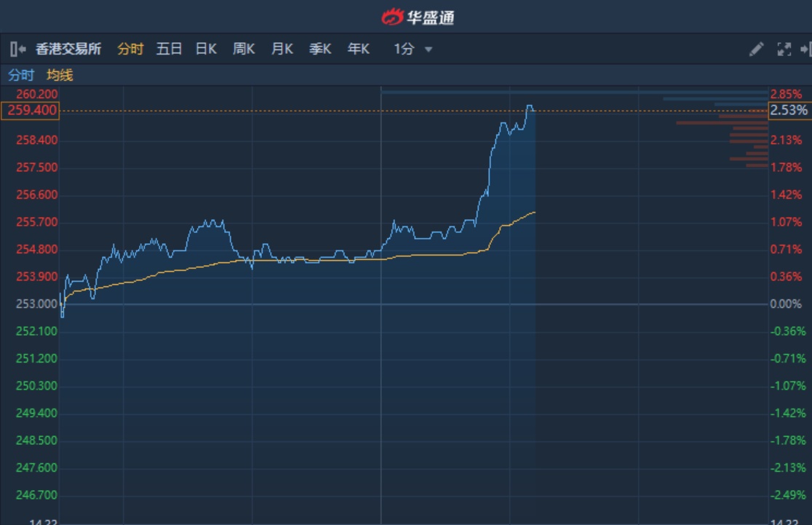The height and width of the screenshot is (525, 812).
Task: Click the 华盛通 logo
Action: [418, 17]
